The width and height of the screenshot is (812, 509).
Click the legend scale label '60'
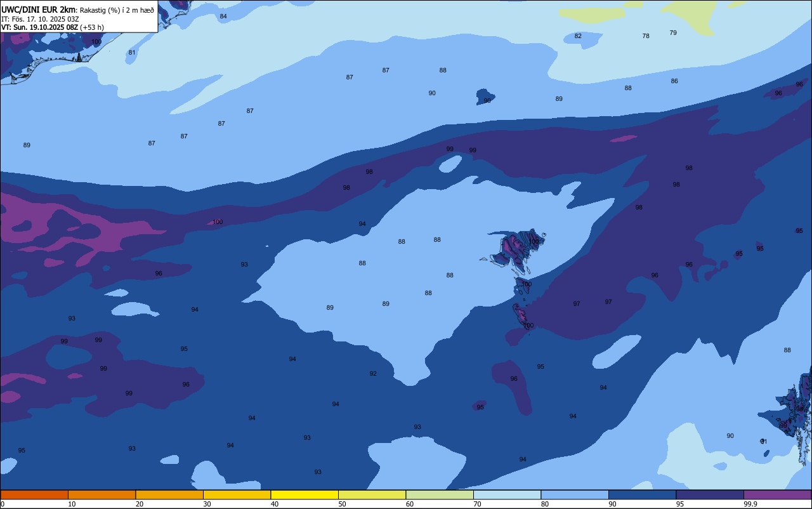tap(410, 504)
